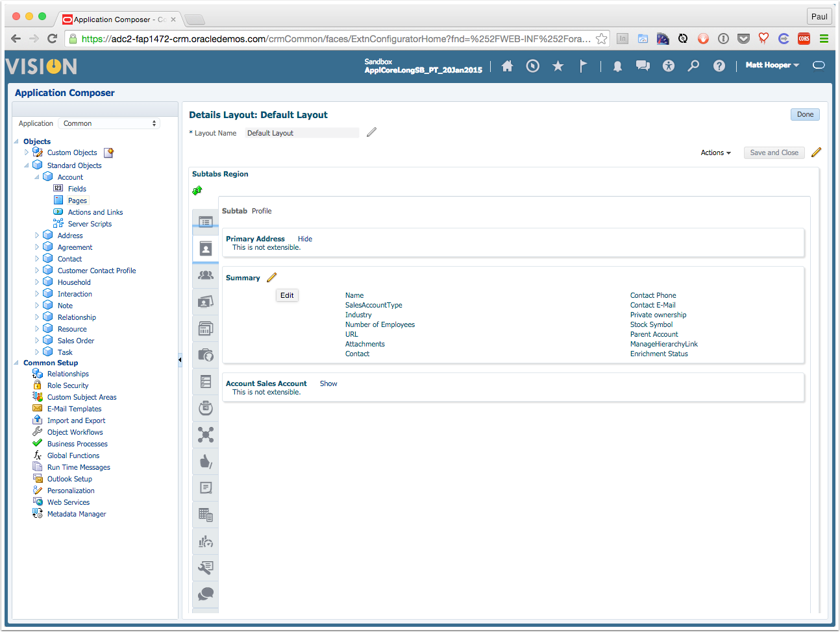
Task: Click the Done button
Action: [805, 114]
